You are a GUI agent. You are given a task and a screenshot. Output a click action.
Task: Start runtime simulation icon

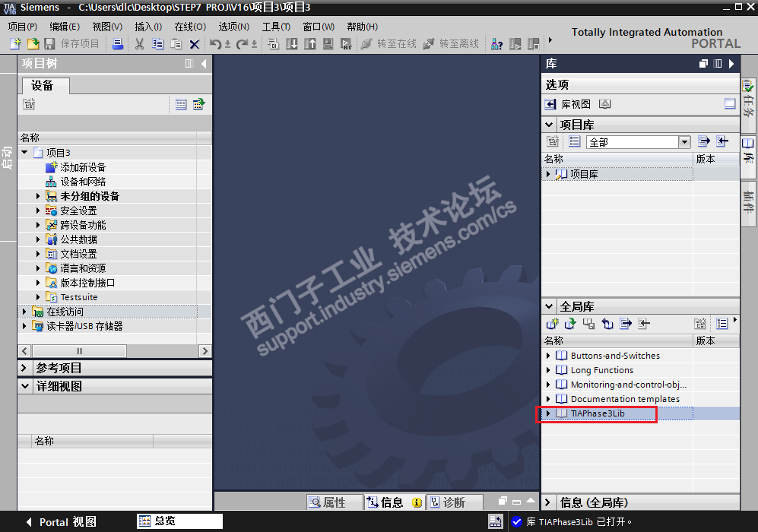coord(346,44)
